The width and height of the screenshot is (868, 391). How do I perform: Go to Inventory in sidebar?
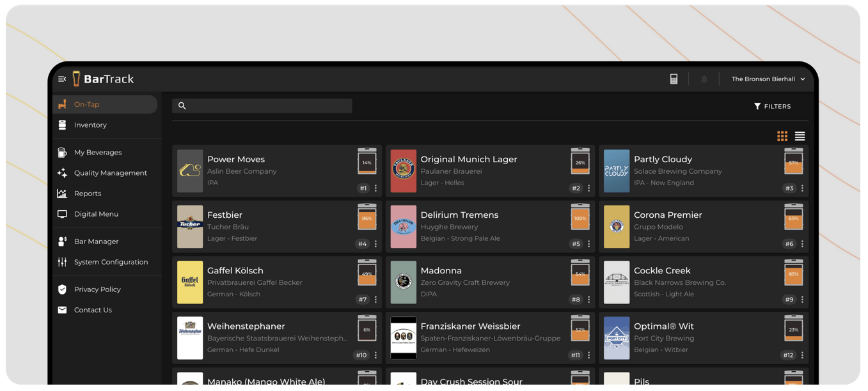[x=90, y=125]
